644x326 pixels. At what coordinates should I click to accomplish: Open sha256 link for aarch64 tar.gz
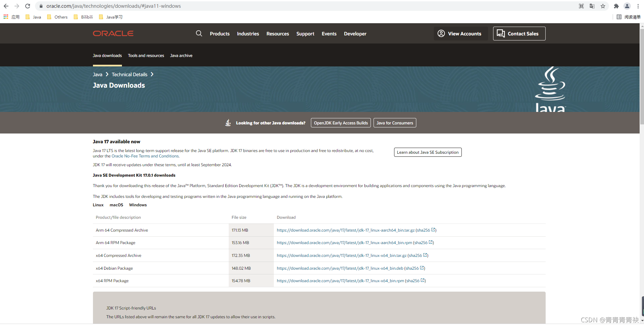[x=426, y=230]
